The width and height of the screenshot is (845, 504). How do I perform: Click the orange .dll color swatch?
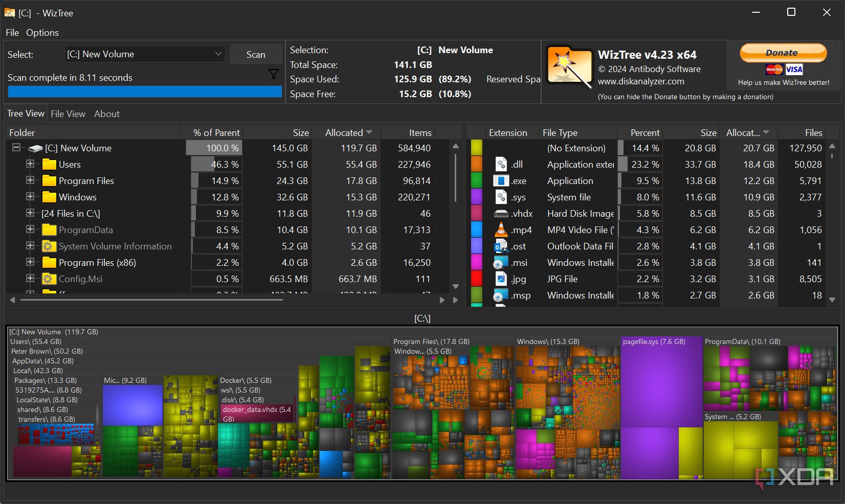pos(477,164)
